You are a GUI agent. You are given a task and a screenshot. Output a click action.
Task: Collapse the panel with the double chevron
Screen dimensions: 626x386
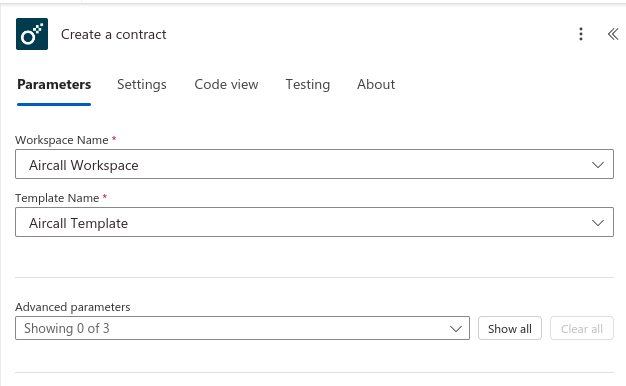(x=613, y=34)
